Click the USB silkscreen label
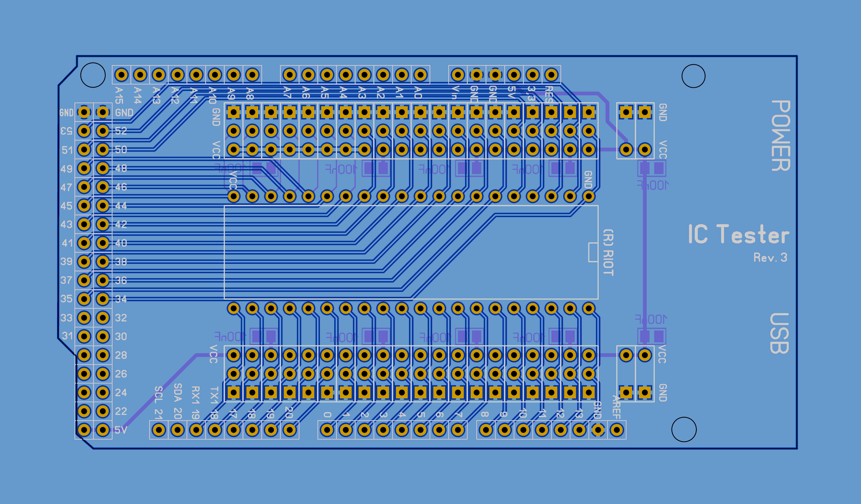 click(779, 333)
